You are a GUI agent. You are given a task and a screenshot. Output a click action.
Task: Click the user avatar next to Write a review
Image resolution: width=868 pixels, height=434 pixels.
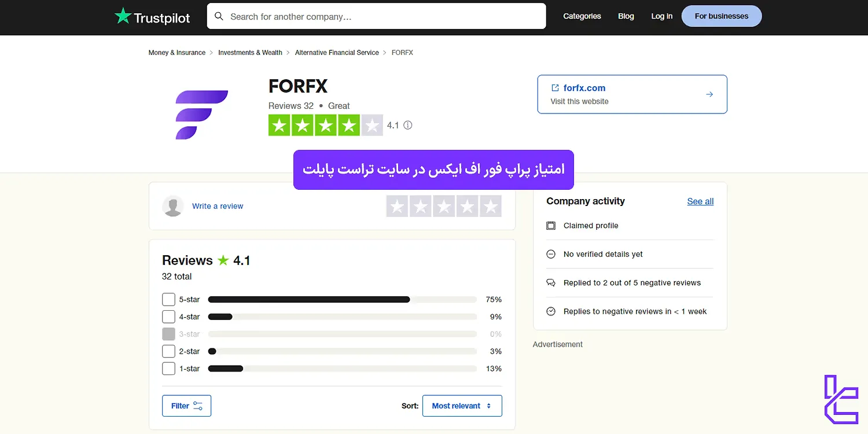[x=173, y=207]
